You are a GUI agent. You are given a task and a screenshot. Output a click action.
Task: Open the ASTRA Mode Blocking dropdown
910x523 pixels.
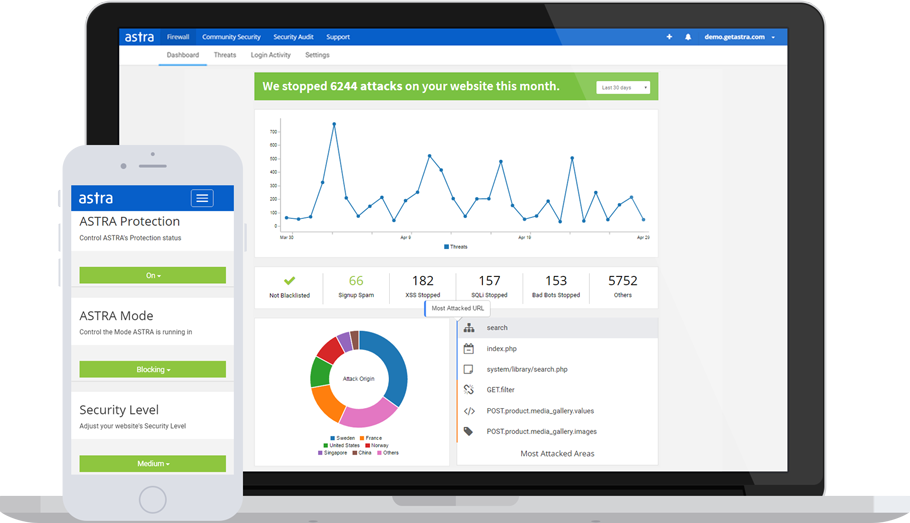(x=153, y=369)
